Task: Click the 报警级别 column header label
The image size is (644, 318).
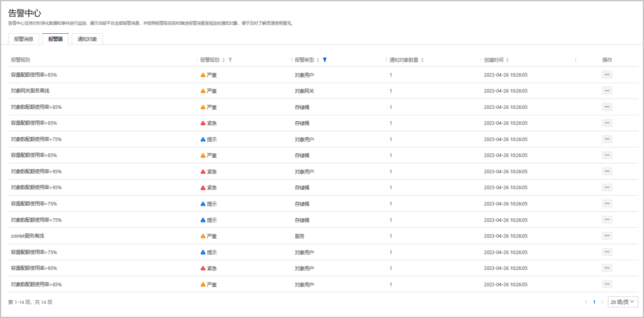Action: click(210, 60)
